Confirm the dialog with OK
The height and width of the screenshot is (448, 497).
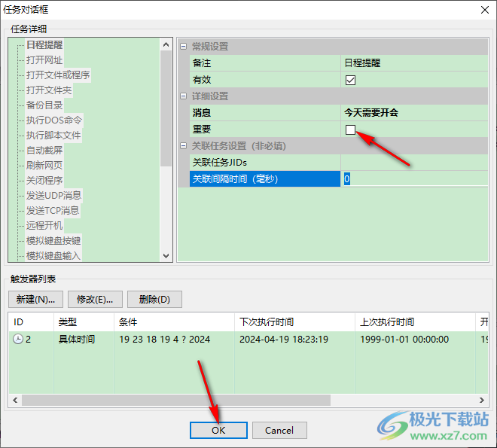(218, 431)
